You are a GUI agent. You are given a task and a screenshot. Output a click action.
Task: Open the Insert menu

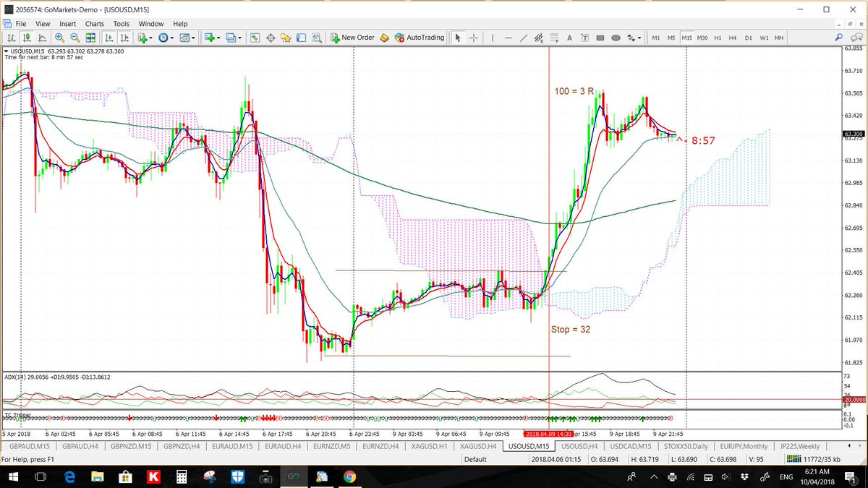68,24
